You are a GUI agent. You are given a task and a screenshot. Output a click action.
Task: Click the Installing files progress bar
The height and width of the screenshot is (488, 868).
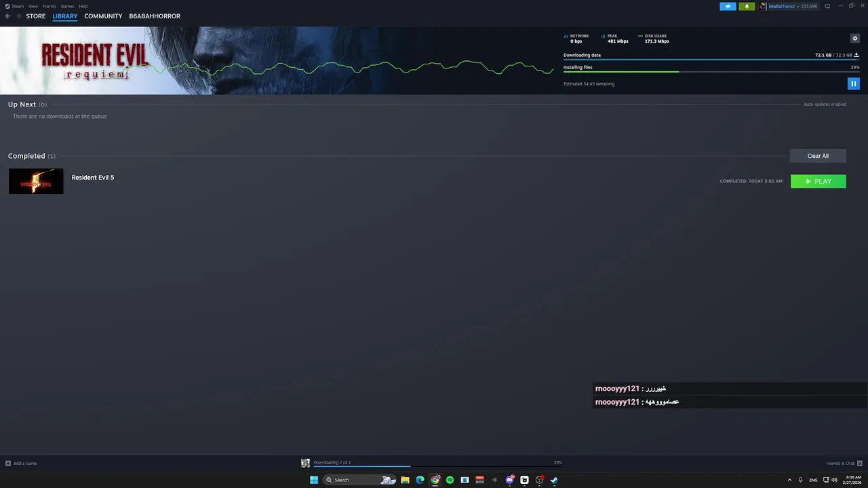tap(711, 72)
